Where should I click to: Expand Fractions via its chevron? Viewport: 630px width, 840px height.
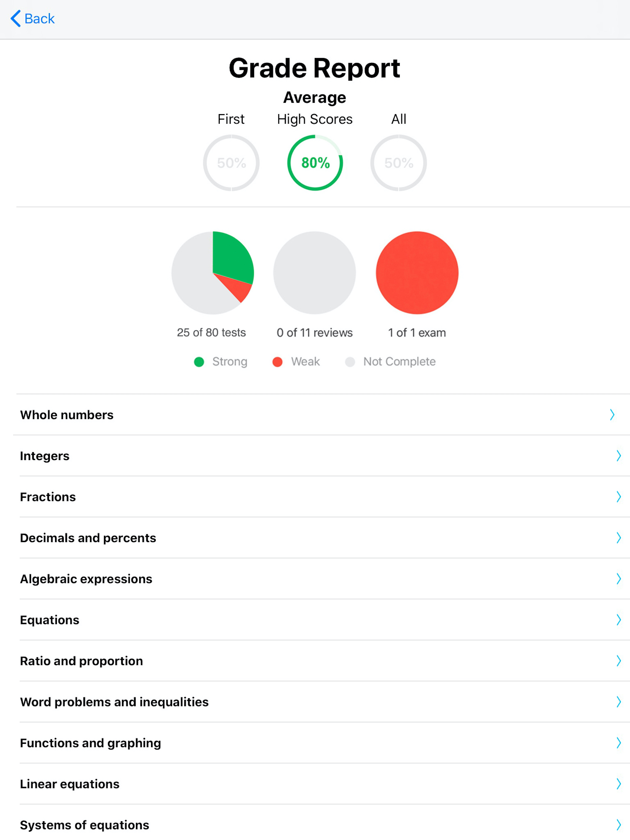coord(619,497)
